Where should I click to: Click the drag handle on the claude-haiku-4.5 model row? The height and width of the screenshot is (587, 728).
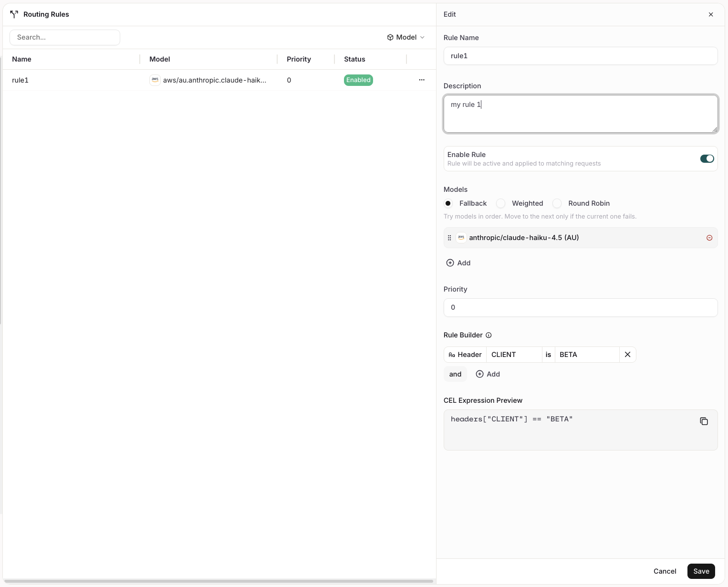tap(449, 238)
